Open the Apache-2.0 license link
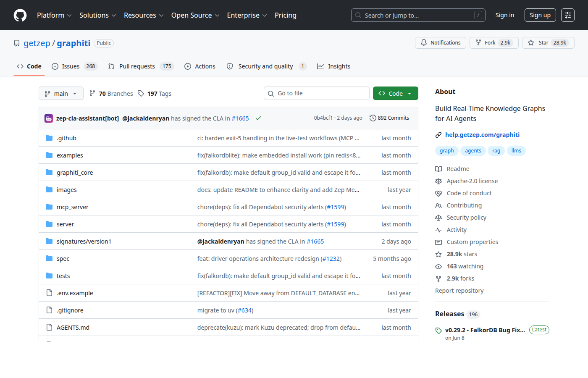 tap(472, 181)
